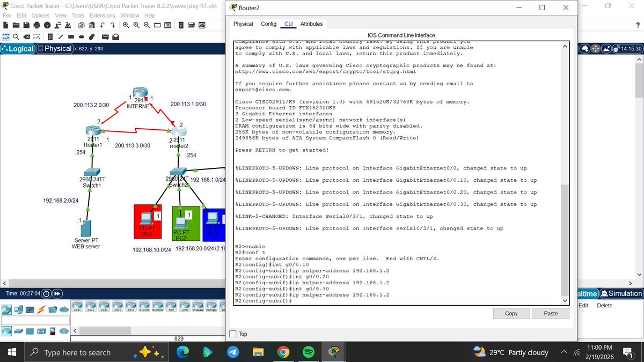Click Power Cycle Devices reset button
644x362 pixels.
46,294
